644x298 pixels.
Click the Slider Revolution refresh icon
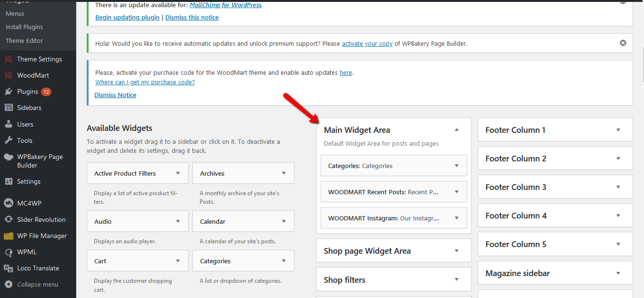(8, 219)
